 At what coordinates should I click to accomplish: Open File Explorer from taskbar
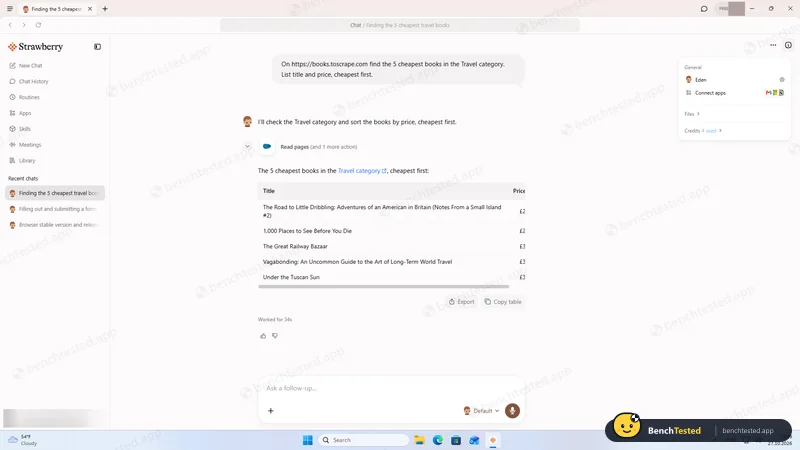click(x=419, y=440)
